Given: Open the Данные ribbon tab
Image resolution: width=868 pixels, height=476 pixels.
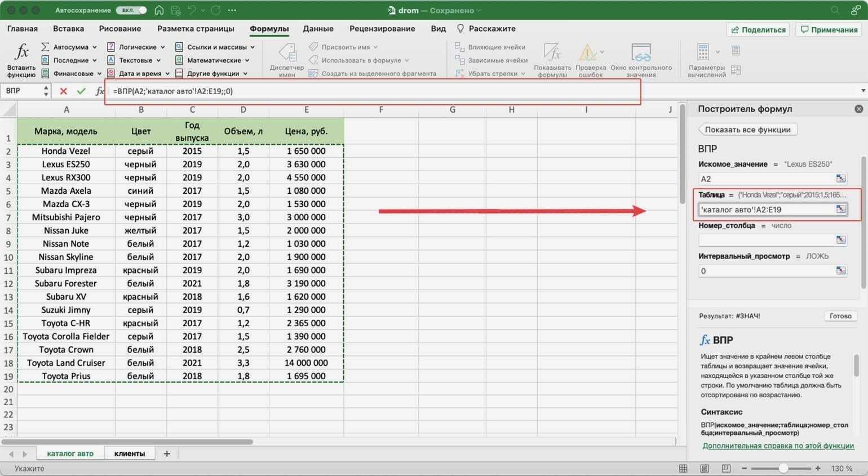Looking at the screenshot, I should [318, 29].
